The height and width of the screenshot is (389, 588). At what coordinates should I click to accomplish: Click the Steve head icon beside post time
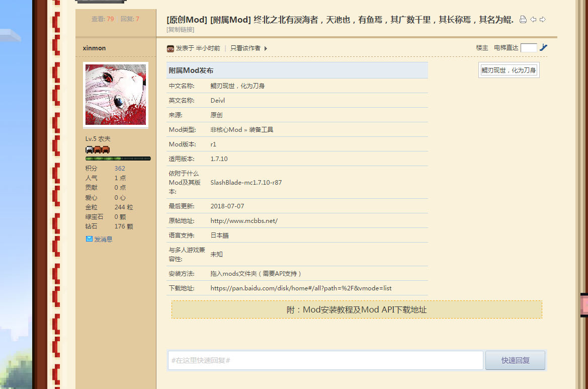coord(170,48)
